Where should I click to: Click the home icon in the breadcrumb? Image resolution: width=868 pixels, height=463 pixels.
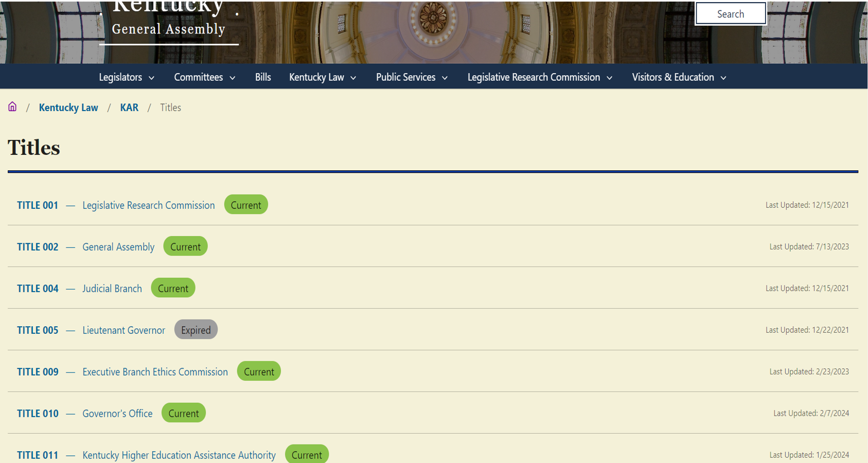coord(12,106)
